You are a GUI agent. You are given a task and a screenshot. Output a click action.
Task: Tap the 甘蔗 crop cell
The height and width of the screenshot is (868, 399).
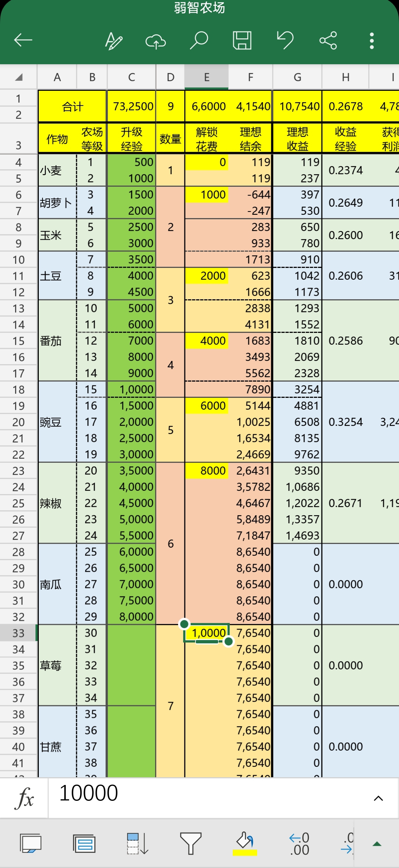point(57,743)
